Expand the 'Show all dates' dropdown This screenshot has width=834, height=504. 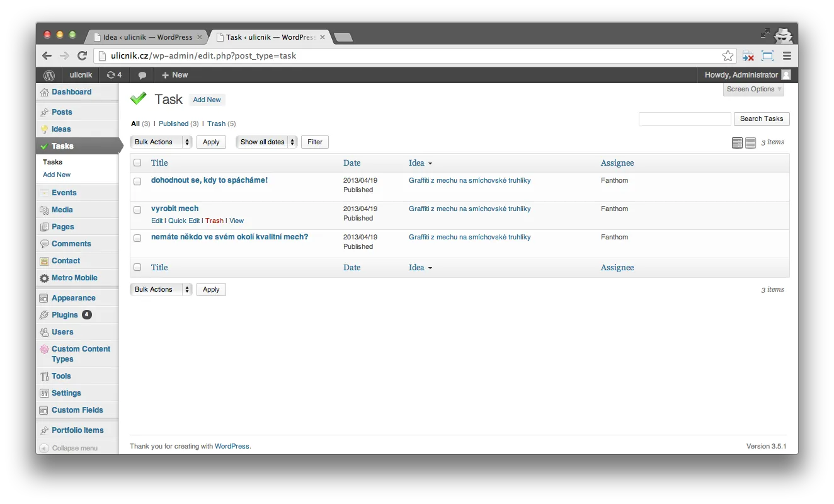[x=266, y=142]
